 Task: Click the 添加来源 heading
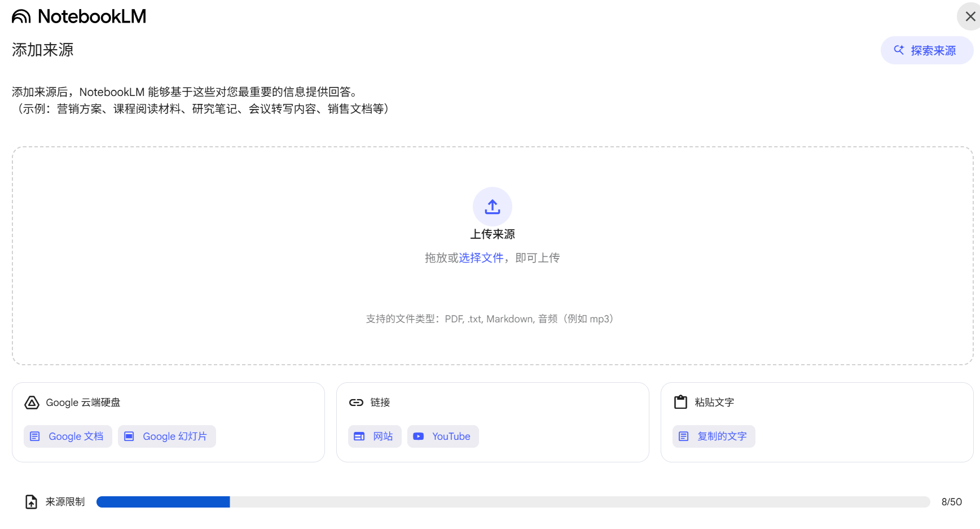pos(43,50)
